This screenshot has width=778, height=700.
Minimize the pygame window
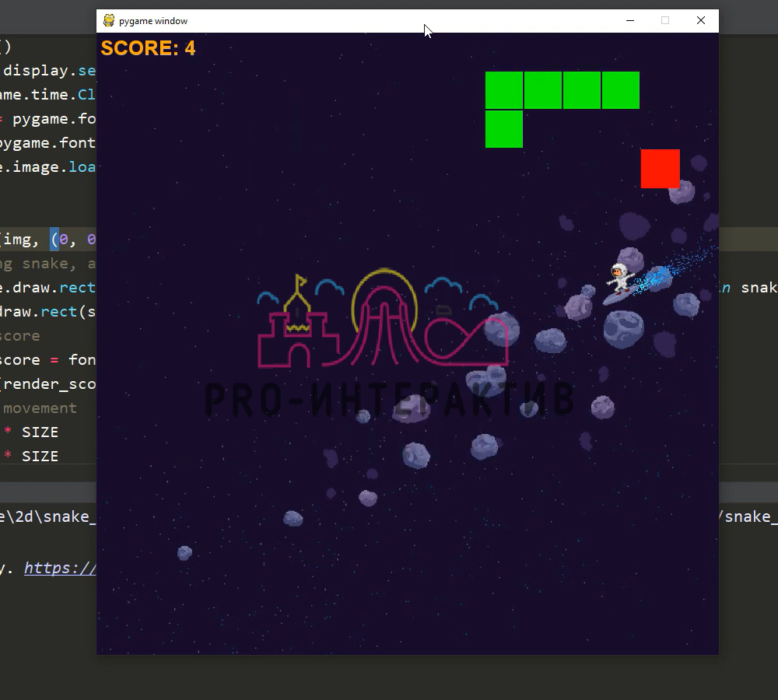pyautogui.click(x=630, y=20)
